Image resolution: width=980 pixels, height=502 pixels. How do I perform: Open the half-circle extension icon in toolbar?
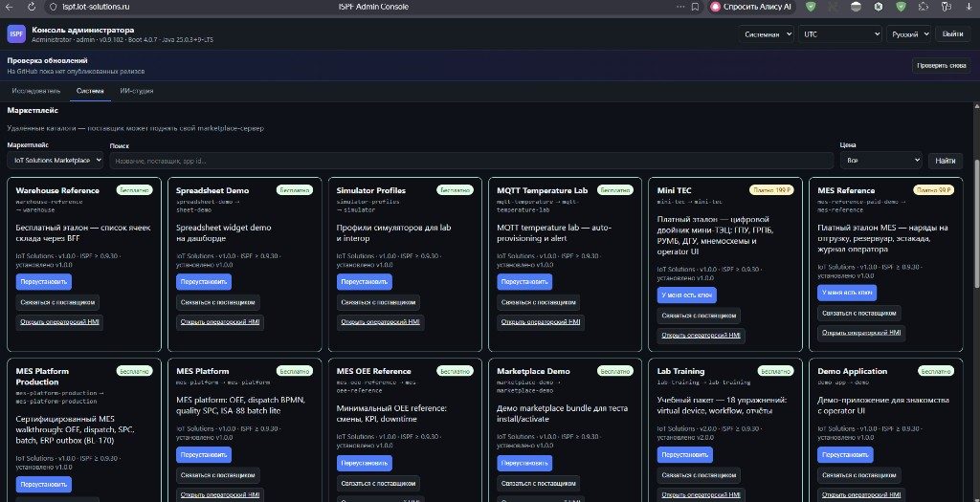(857, 7)
